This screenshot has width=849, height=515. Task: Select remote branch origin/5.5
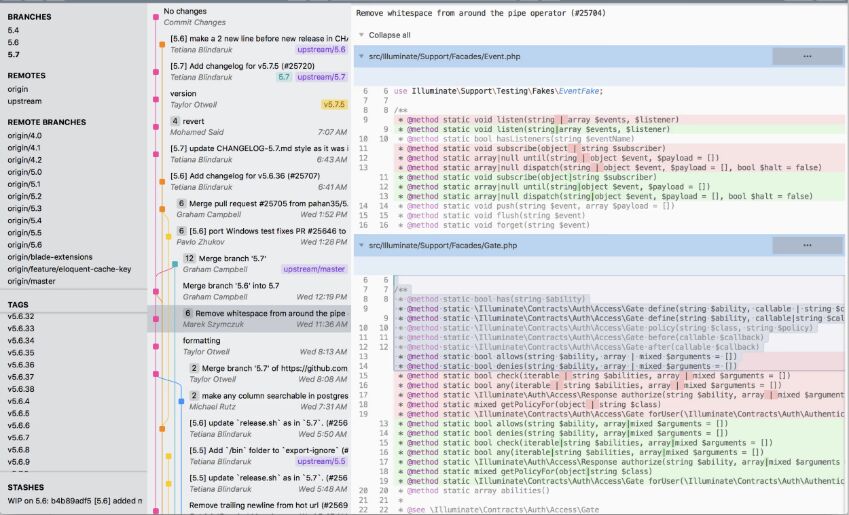pyautogui.click(x=24, y=233)
